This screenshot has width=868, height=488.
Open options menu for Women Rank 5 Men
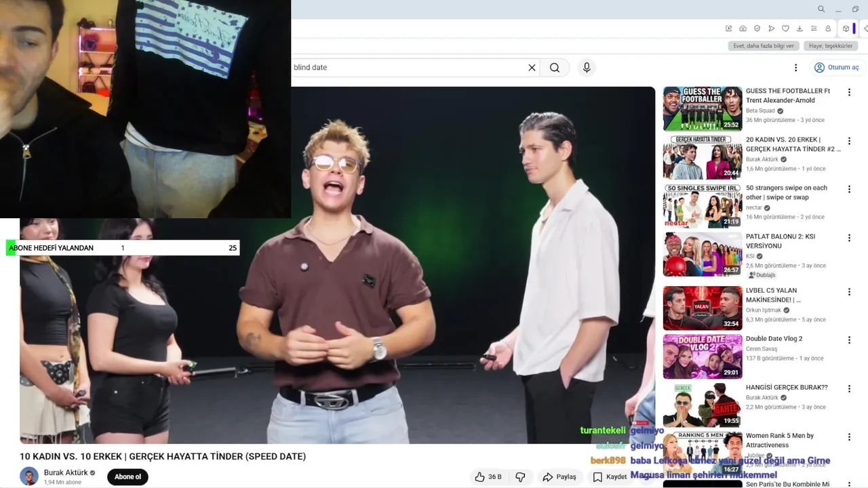pos(849,437)
